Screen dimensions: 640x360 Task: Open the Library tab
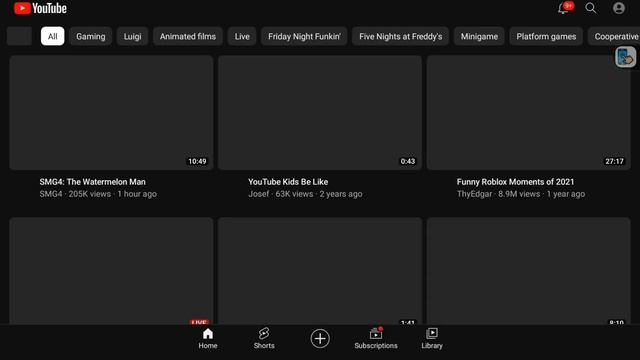click(x=432, y=339)
